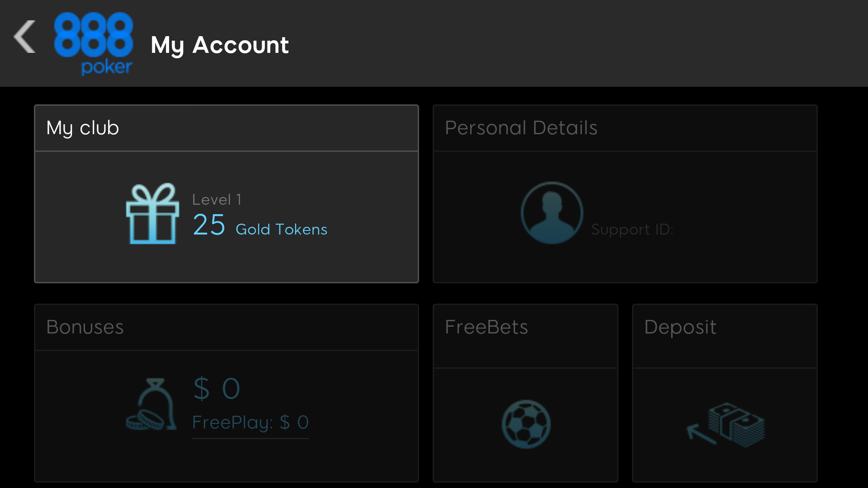
Task: Click the 25 Gold Tokens text
Action: [x=259, y=227]
